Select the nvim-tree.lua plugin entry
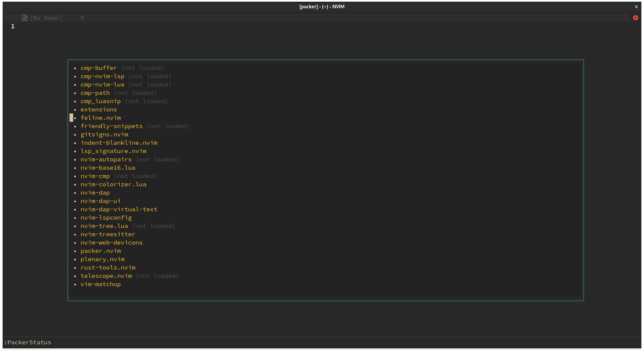 pos(104,226)
